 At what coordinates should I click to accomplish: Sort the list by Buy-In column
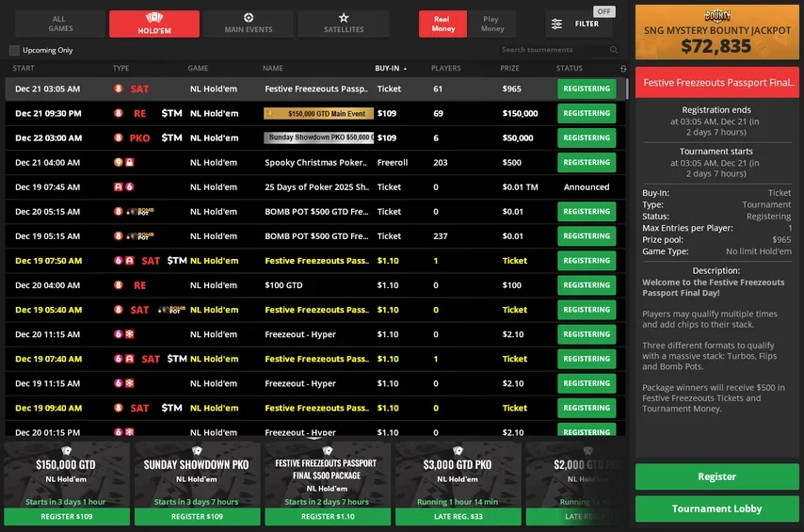(x=388, y=69)
